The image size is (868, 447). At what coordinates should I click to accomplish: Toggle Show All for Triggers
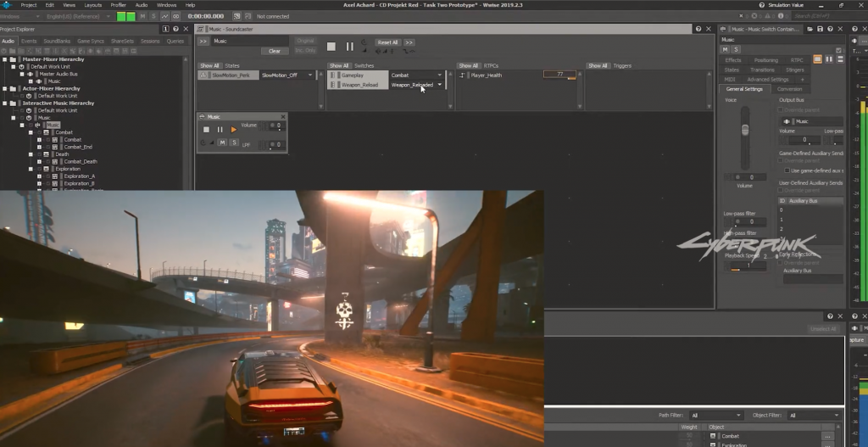click(598, 66)
